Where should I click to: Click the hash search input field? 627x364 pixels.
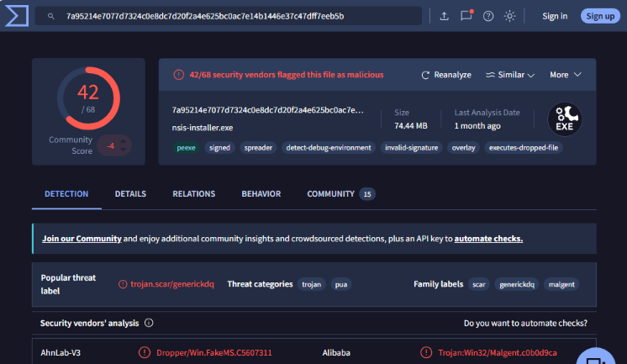click(x=229, y=17)
